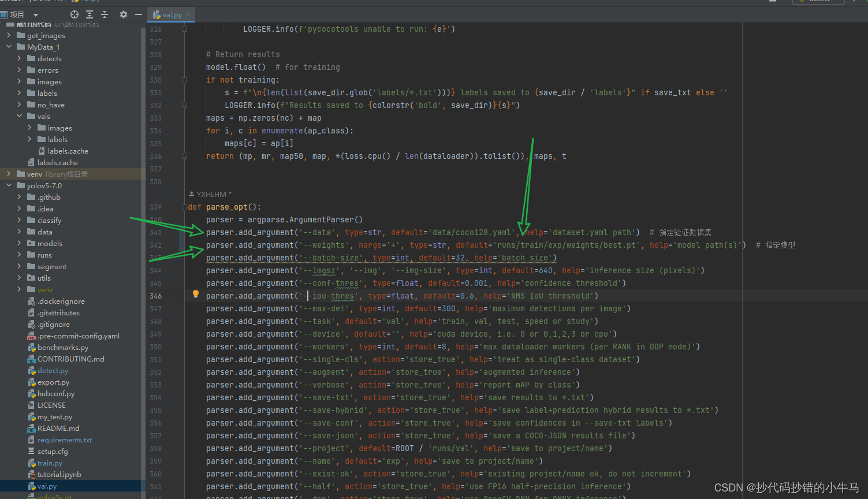The width and height of the screenshot is (868, 499).
Task: Click the requirements.txt file icon
Action: point(32,440)
